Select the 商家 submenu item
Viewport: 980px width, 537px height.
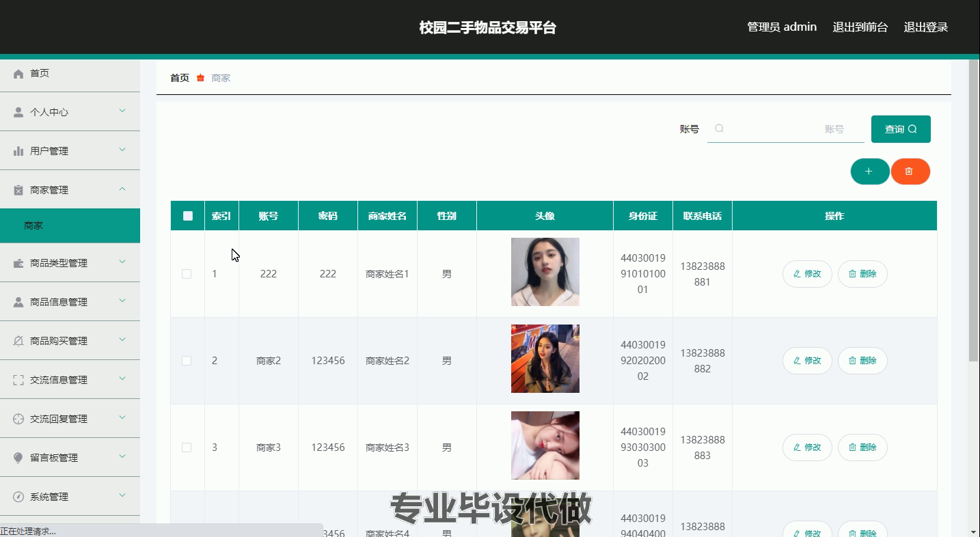[70, 225]
